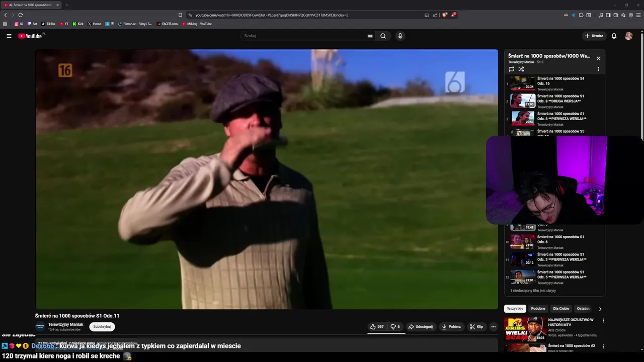Open the IG bookmark
Image resolution: width=644 pixels, height=362 pixels.
click(19, 24)
